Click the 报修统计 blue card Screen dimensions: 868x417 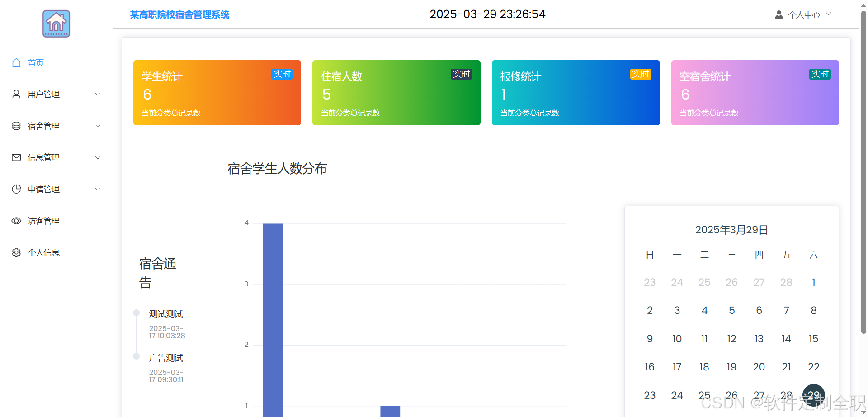tap(576, 93)
